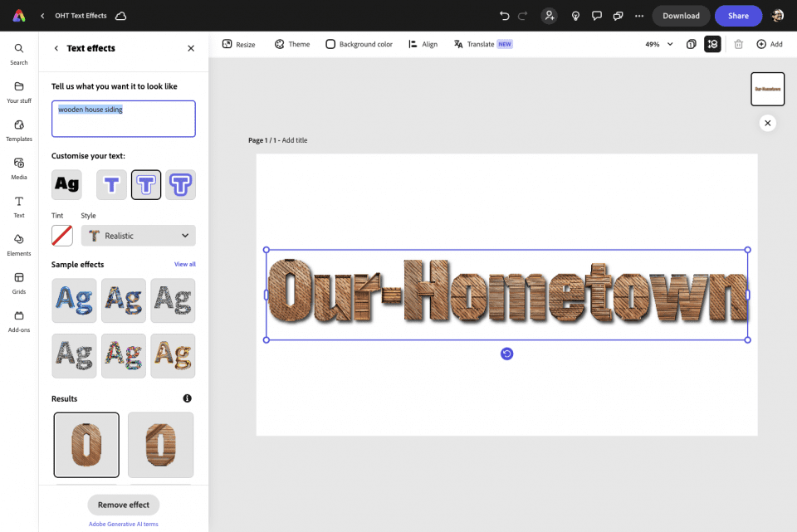Viewport: 797px width, 532px height.
Task: Click Remove effect at the panel bottom
Action: coord(123,505)
